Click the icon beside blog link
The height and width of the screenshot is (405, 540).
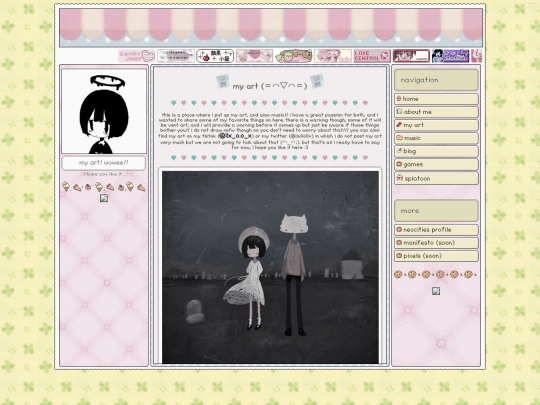[x=399, y=151]
